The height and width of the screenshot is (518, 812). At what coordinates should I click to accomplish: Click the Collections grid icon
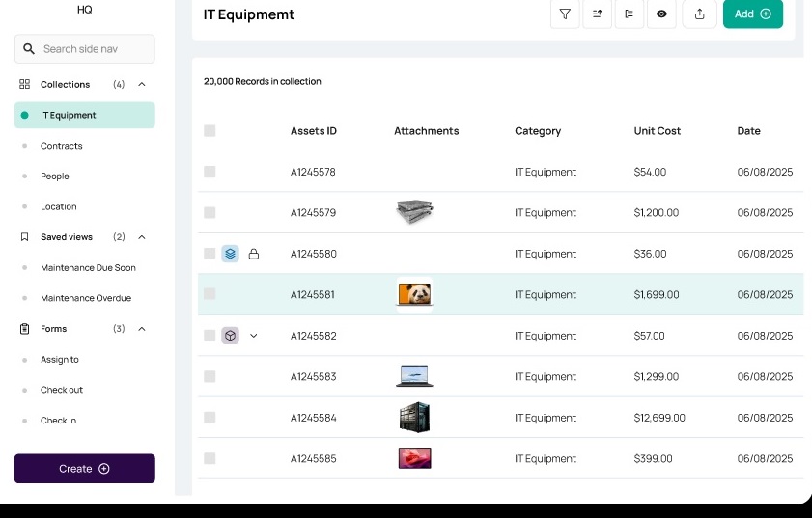point(24,84)
